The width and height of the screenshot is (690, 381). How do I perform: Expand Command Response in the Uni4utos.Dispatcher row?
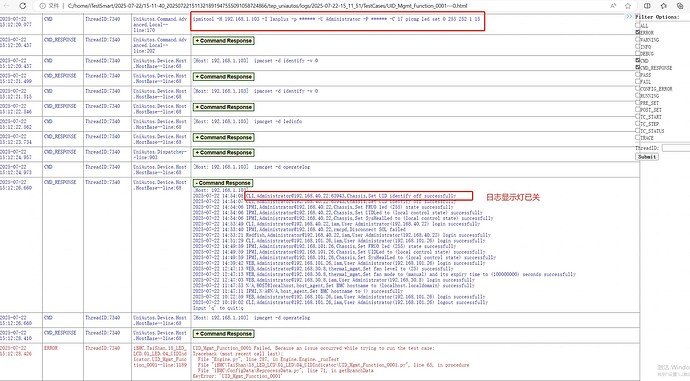[224, 152]
